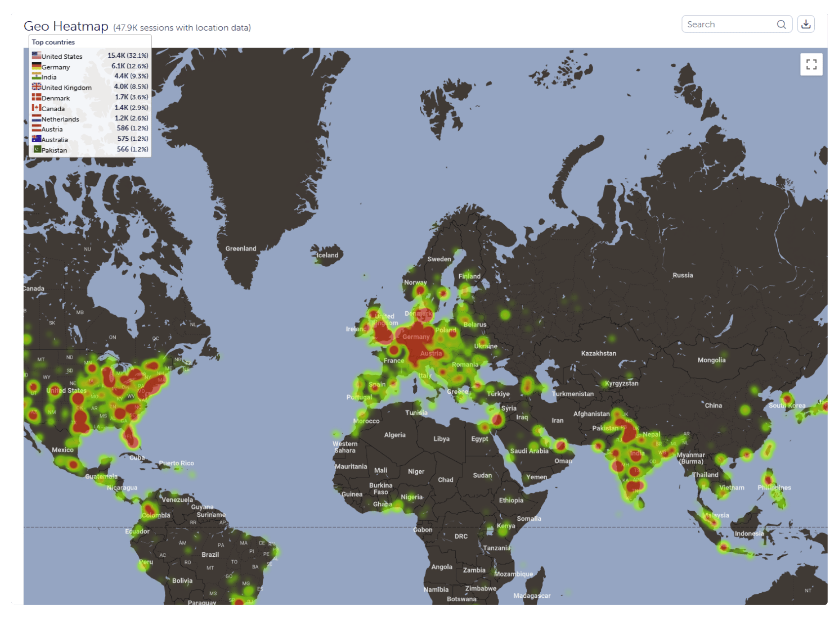
Task: Select the Pakistan flag icon
Action: click(36, 150)
